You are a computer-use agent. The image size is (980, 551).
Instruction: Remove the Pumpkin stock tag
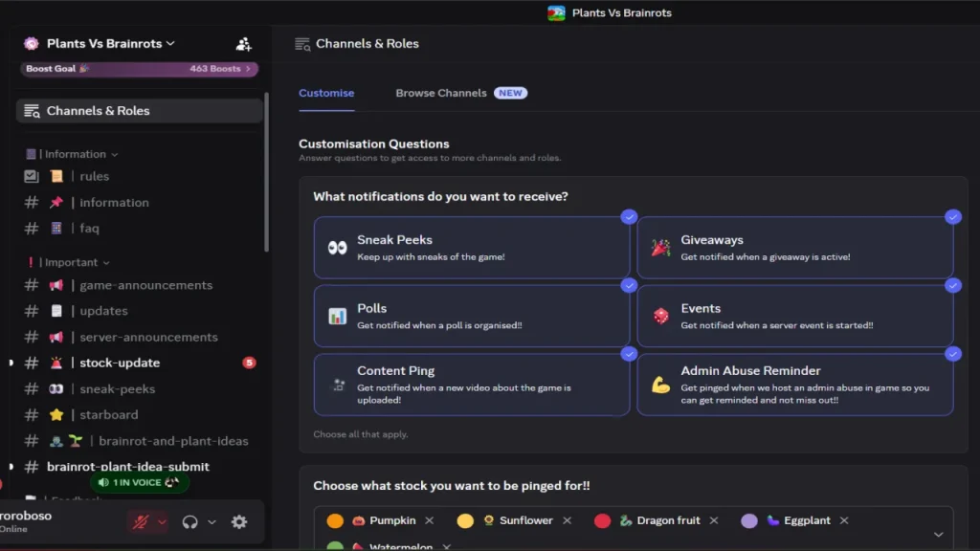[x=430, y=520]
